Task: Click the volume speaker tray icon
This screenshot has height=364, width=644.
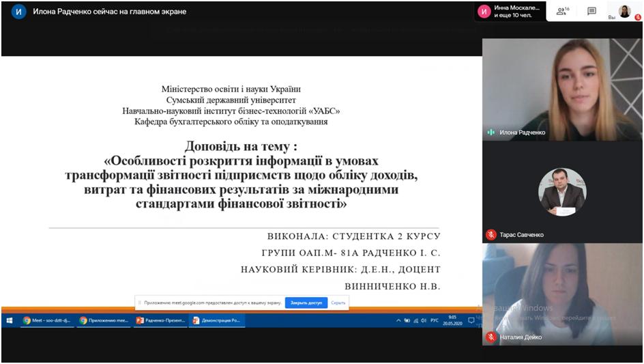Action: tap(424, 320)
